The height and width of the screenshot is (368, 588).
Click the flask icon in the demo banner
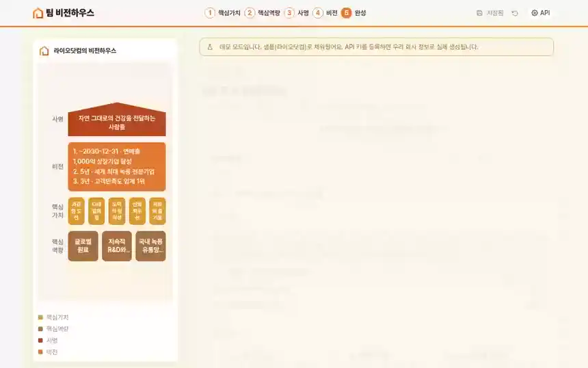pos(210,47)
